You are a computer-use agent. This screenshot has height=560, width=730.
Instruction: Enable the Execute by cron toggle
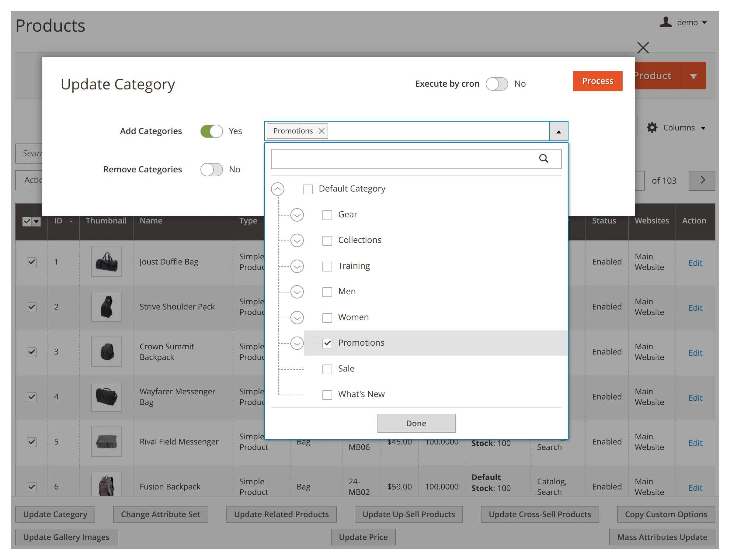(497, 84)
